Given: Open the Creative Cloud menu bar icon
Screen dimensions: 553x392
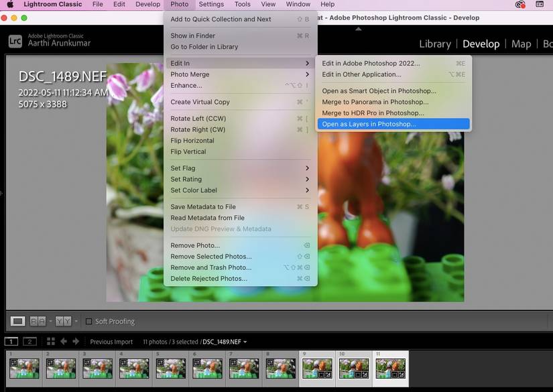Looking at the screenshot, I should tap(520, 4).
